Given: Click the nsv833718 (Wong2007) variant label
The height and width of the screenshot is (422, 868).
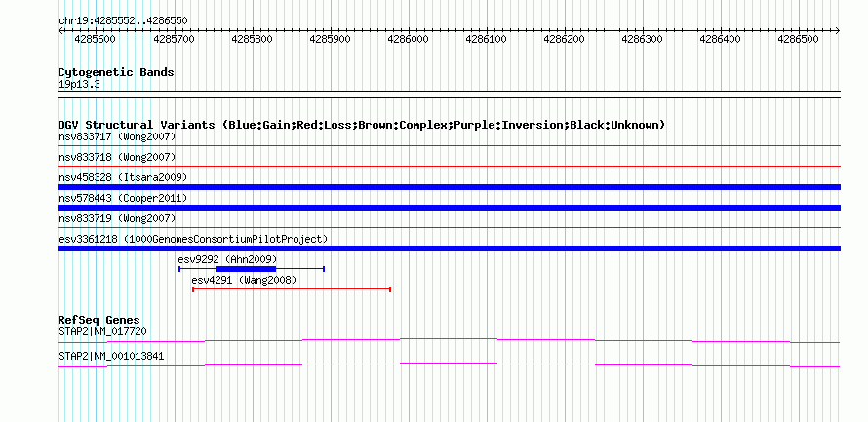Looking at the screenshot, I should 117,157.
